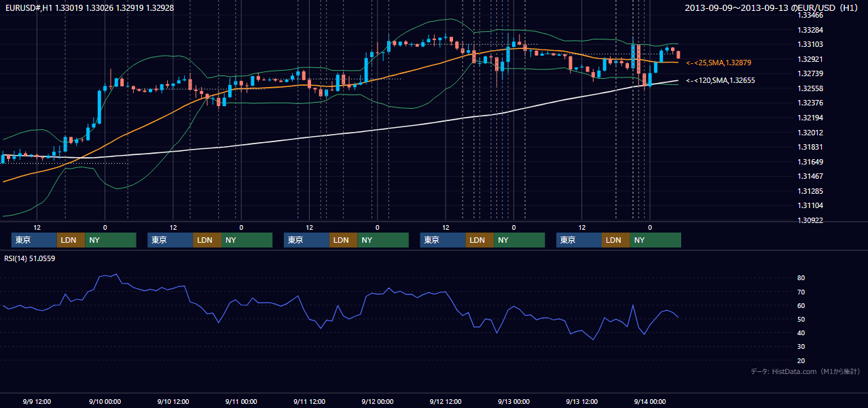Click price axis label 1.32194
Viewport: 868px width, 408px height.
(x=810, y=118)
